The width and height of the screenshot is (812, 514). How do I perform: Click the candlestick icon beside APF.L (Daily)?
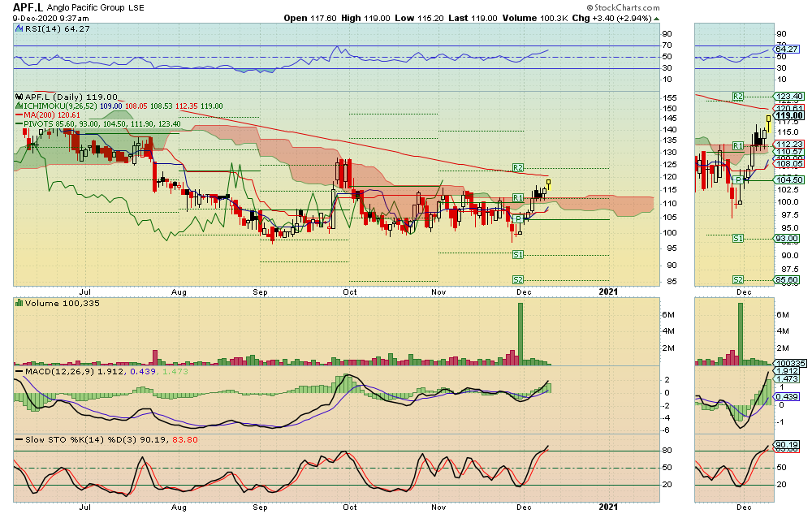point(19,97)
